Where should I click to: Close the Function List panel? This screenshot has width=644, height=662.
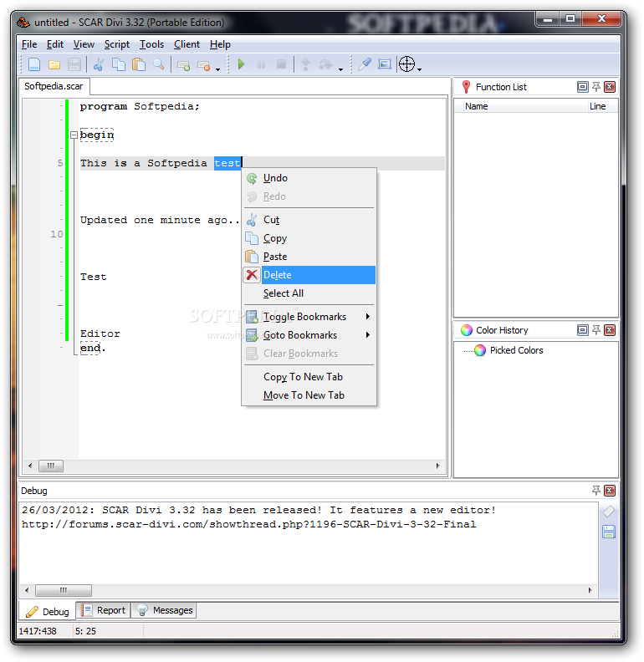click(610, 87)
